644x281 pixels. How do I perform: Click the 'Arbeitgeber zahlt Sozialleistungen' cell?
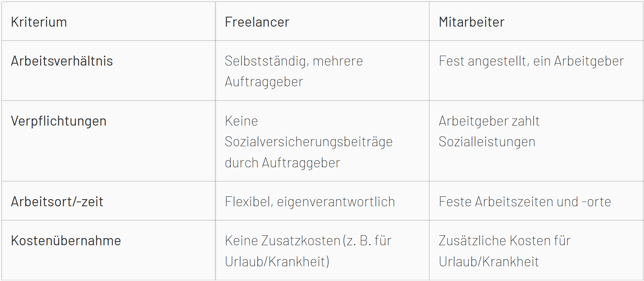tap(536, 141)
